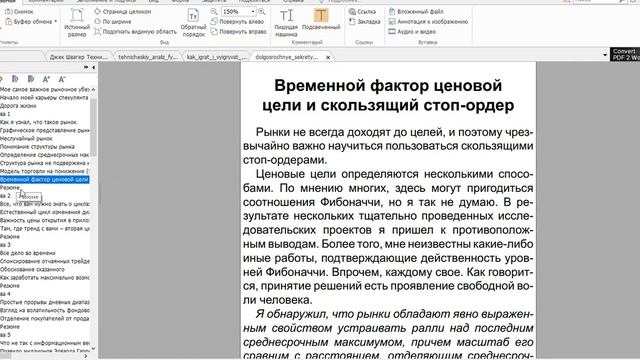
Task: Select bookmark Временной фактор ценовой цели
Action: click(x=44, y=180)
